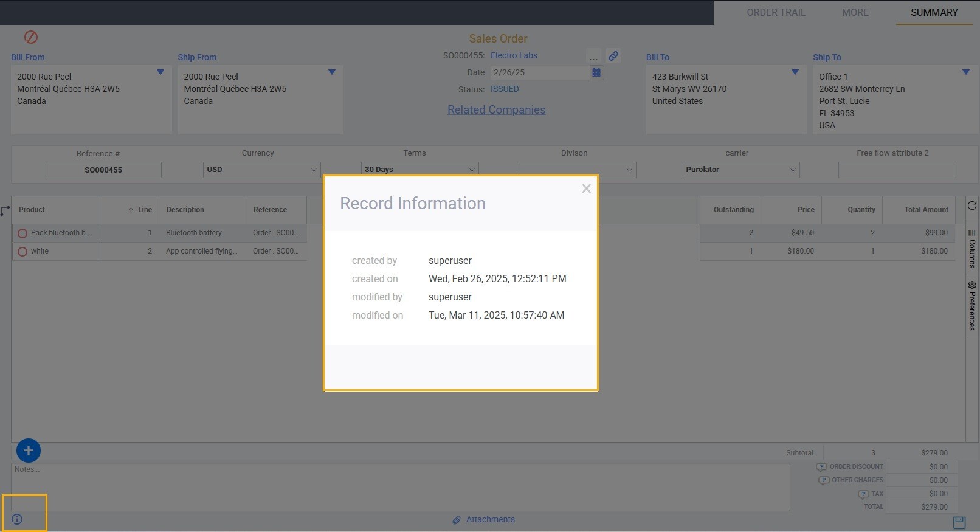Click the expand rows arrow icon left of grid
This screenshot has height=532, width=980.
5,211
